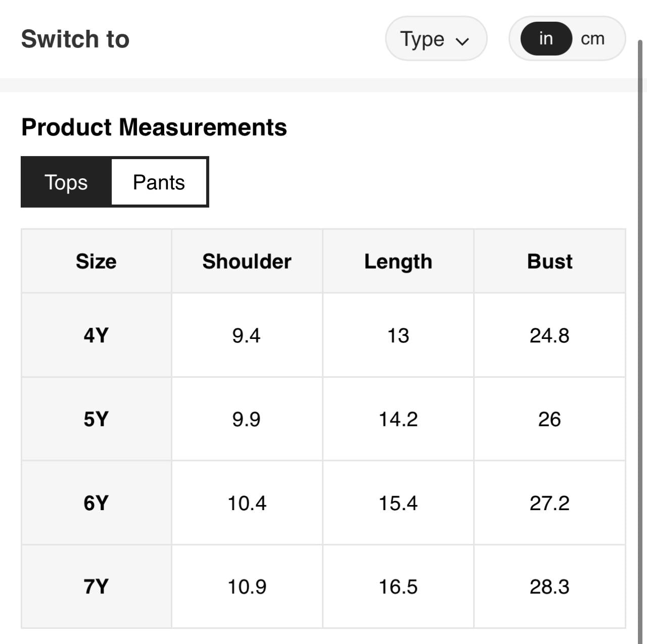
Task: Click the Bust column header
Action: tap(549, 261)
